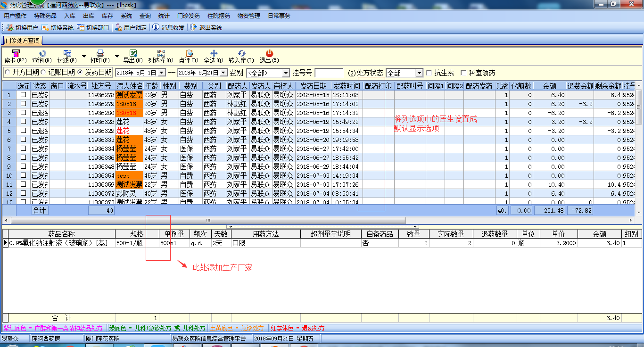644x347 pixels.
Task: Click the 切换部门 switch department icon
Action: coord(81,27)
